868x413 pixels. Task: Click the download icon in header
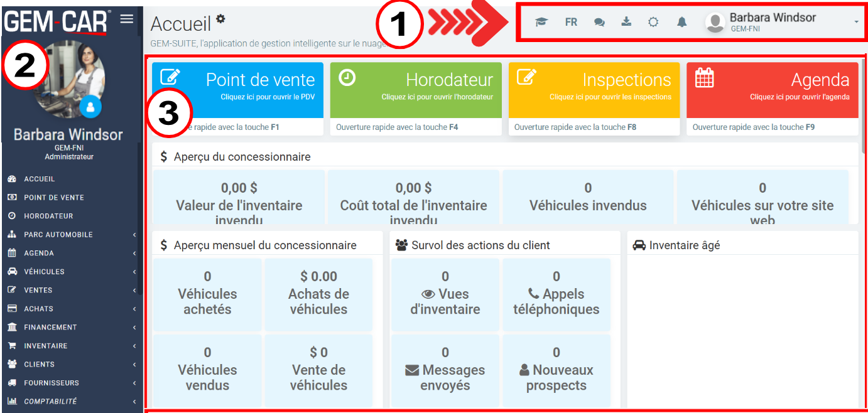(x=626, y=22)
